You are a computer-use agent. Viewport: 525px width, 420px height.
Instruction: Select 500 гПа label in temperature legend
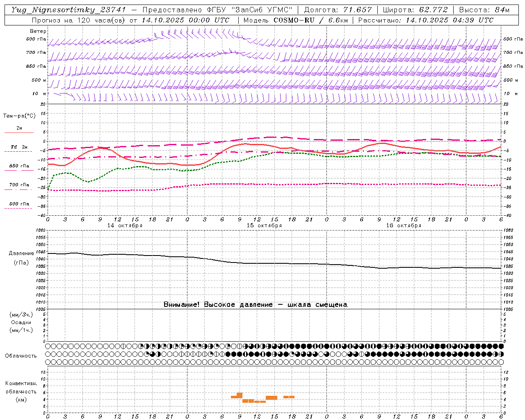pyautogui.click(x=19, y=204)
